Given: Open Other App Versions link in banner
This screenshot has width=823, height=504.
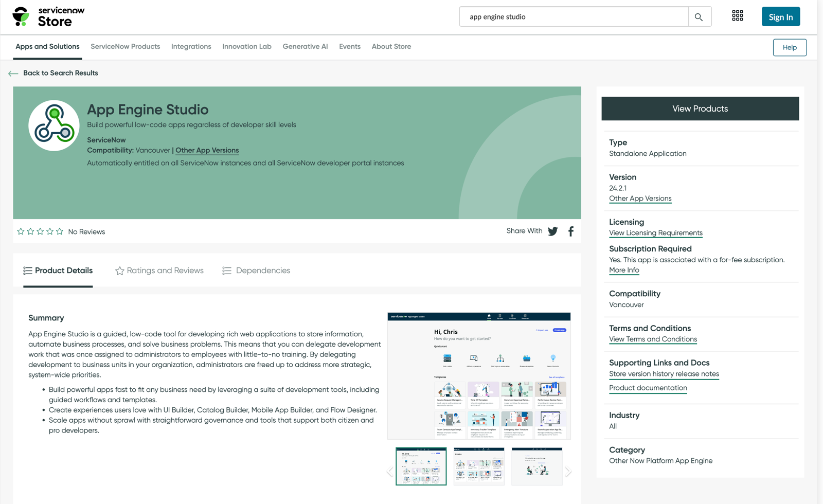Looking at the screenshot, I should (207, 150).
